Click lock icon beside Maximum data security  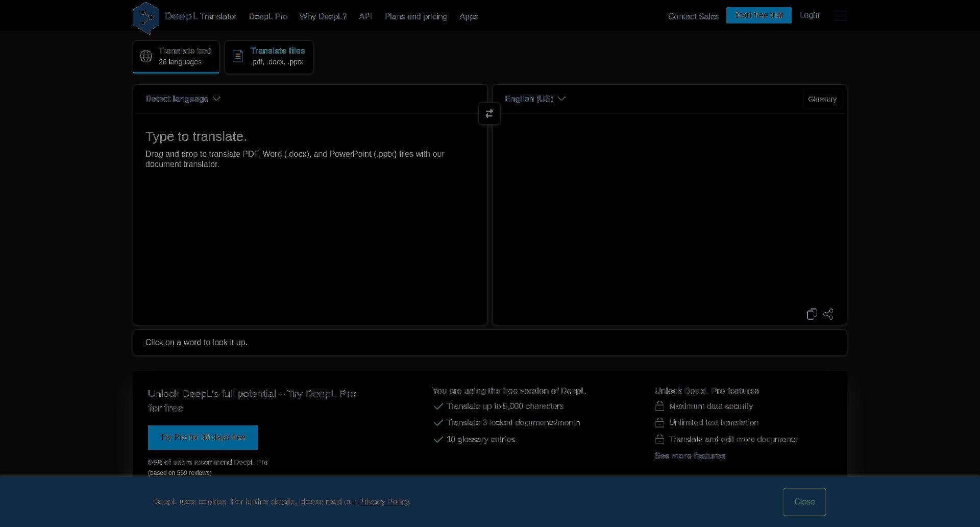659,406
